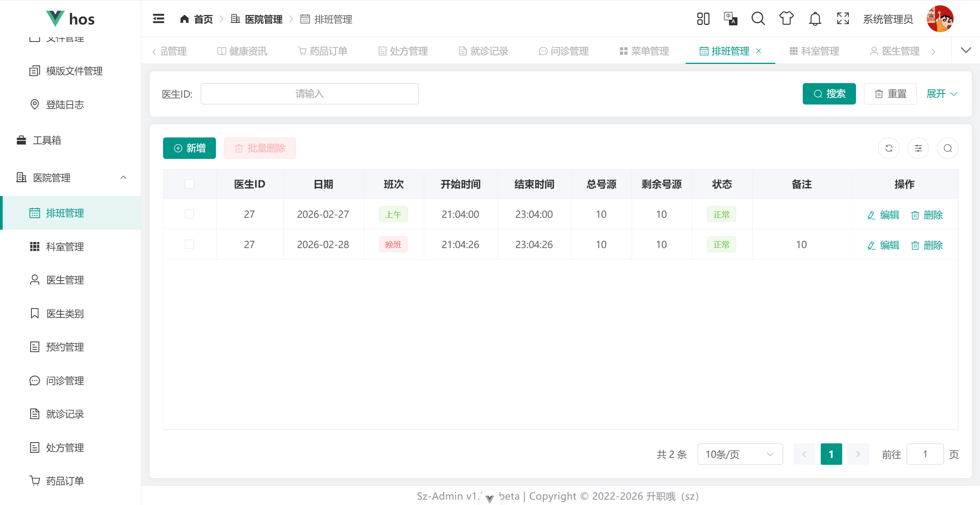Open the 10条/页 page size dropdown
Image resolution: width=980 pixels, height=505 pixels.
click(x=740, y=454)
